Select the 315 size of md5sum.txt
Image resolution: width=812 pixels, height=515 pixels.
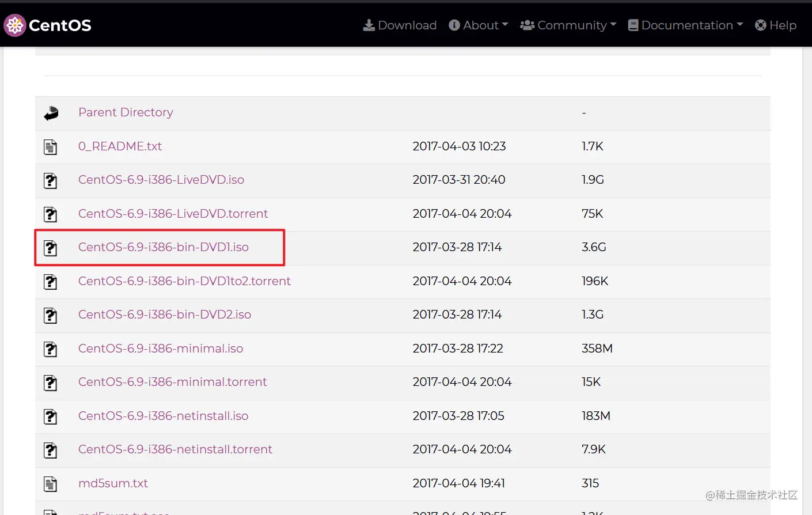pos(590,483)
